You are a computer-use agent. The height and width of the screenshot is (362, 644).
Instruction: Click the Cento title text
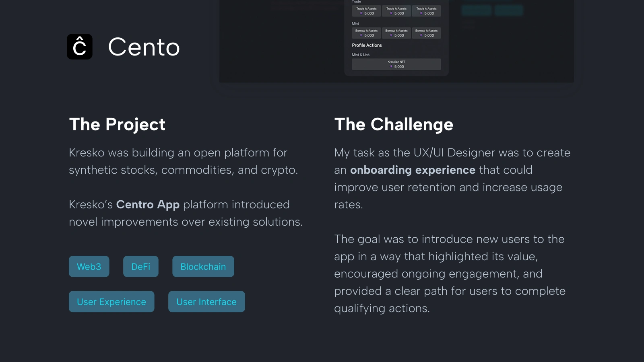tap(144, 47)
